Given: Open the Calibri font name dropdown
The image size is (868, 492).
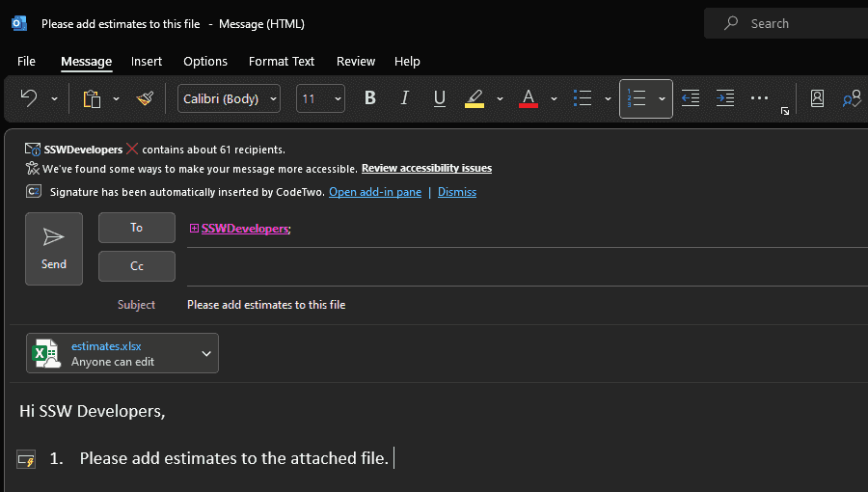Looking at the screenshot, I should pos(229,98).
